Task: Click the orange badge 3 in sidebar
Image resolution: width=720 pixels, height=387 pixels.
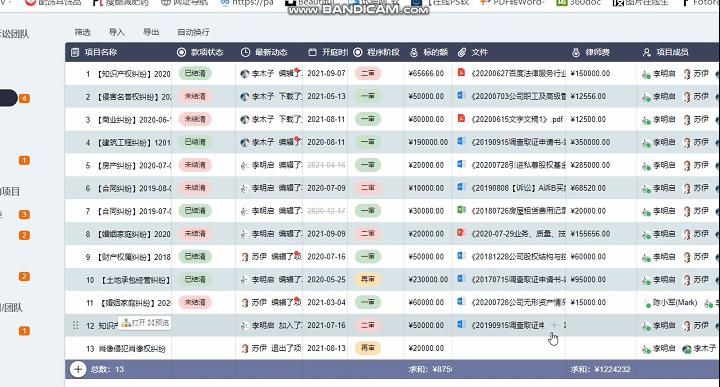Action: (24, 214)
